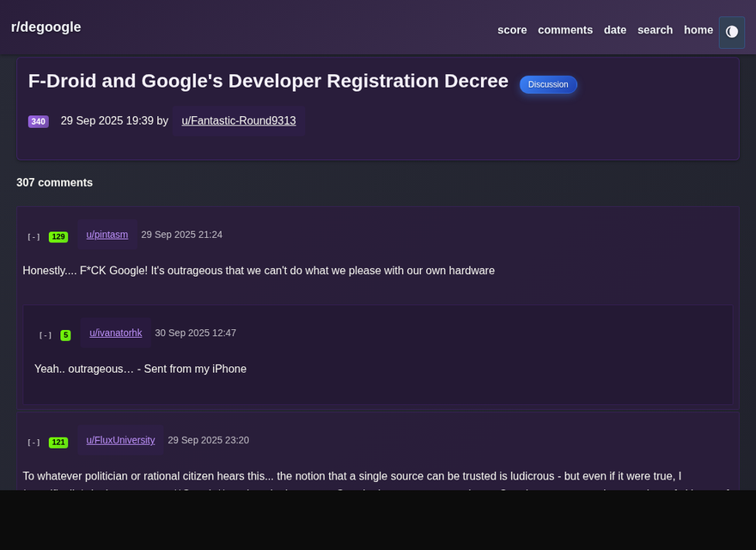The height and width of the screenshot is (550, 756).
Task: Select comments in the navigation
Action: click(x=565, y=30)
